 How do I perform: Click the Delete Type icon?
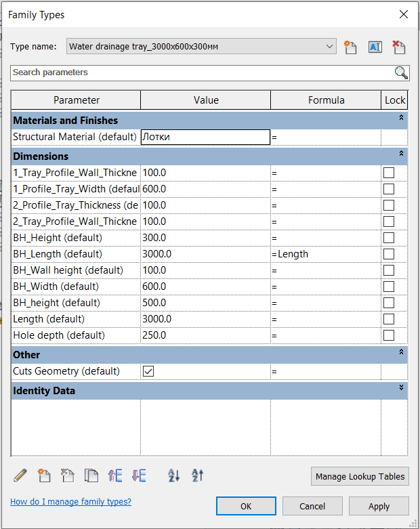(398, 47)
